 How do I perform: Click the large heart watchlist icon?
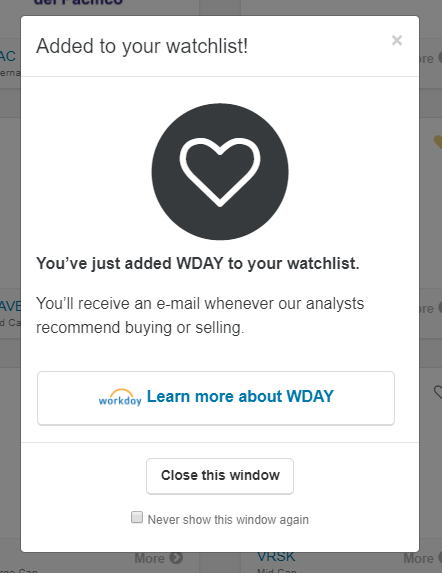(x=220, y=172)
